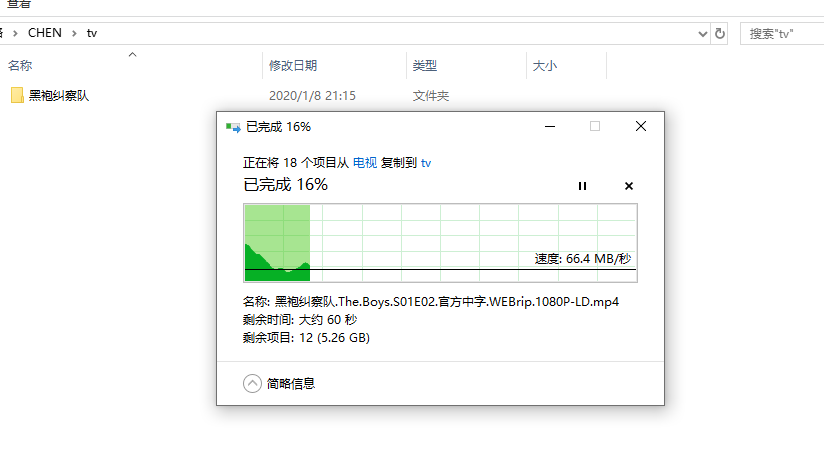Pause the file copy operation

click(582, 186)
